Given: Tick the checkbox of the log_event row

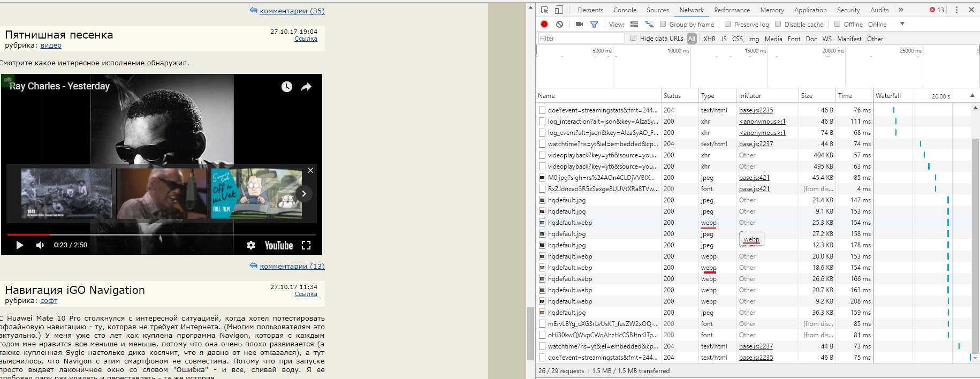Looking at the screenshot, I should [542, 132].
